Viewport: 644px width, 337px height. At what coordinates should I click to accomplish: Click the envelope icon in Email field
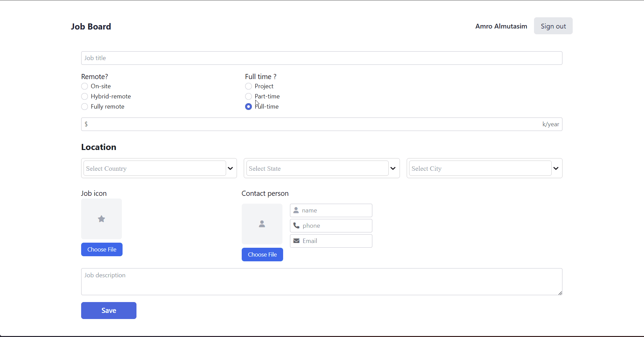click(296, 241)
